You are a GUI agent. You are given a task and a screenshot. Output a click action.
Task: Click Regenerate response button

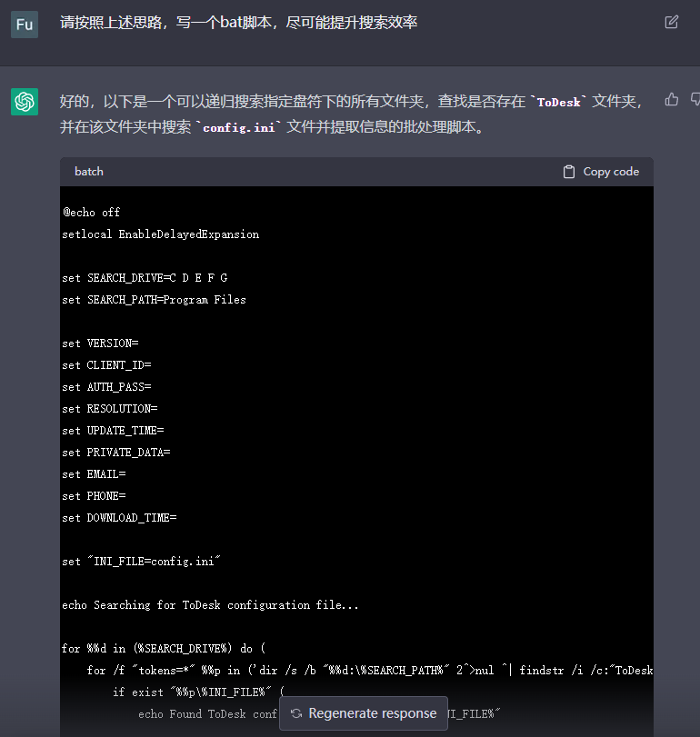click(x=364, y=713)
